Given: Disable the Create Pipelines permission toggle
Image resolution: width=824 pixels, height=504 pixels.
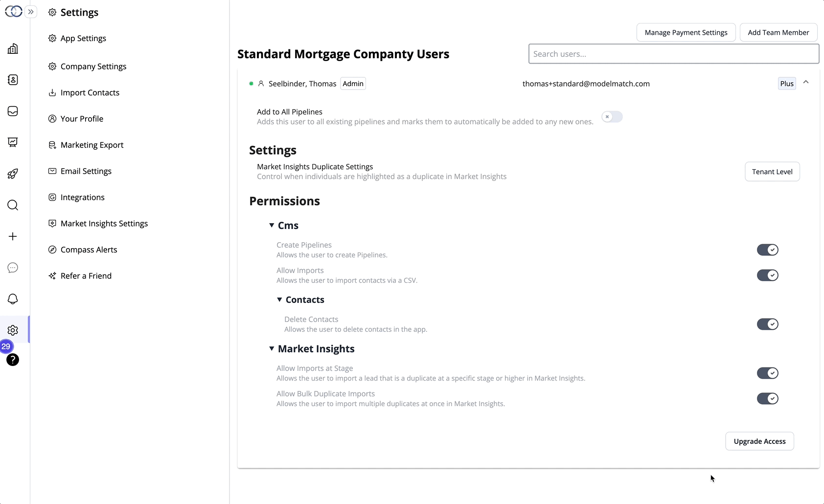Looking at the screenshot, I should tap(767, 250).
